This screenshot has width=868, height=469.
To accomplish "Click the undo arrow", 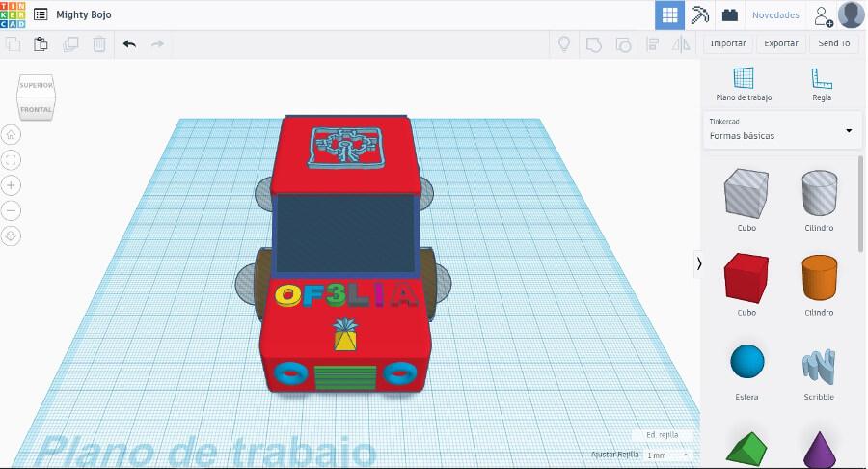I will (x=129, y=43).
